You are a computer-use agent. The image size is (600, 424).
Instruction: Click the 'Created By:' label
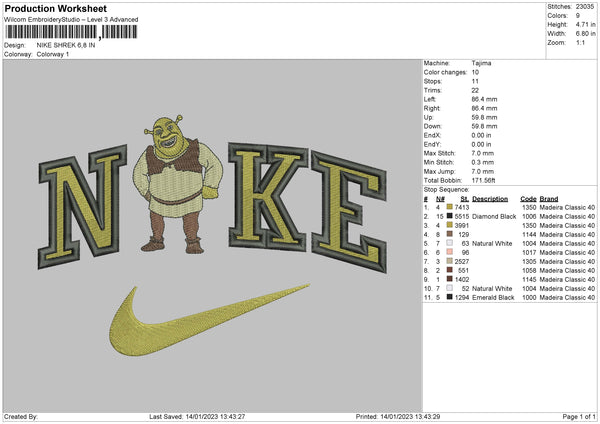point(21,416)
